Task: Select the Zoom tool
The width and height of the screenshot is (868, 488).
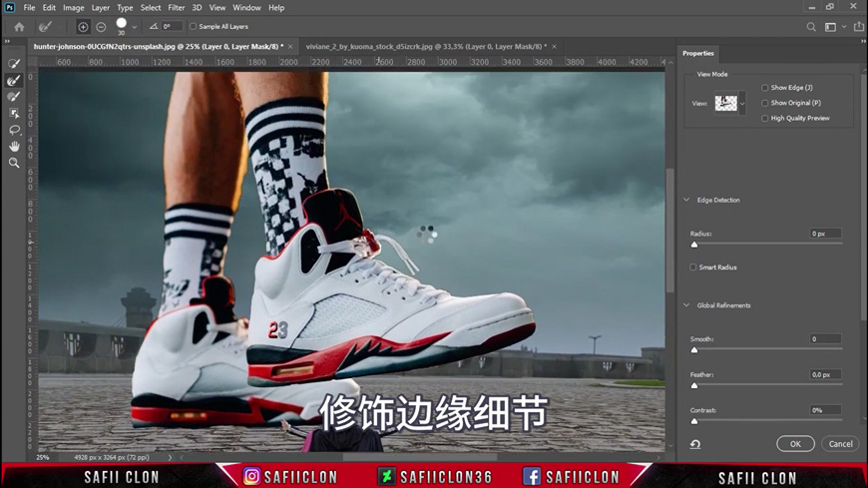Action: (x=14, y=163)
